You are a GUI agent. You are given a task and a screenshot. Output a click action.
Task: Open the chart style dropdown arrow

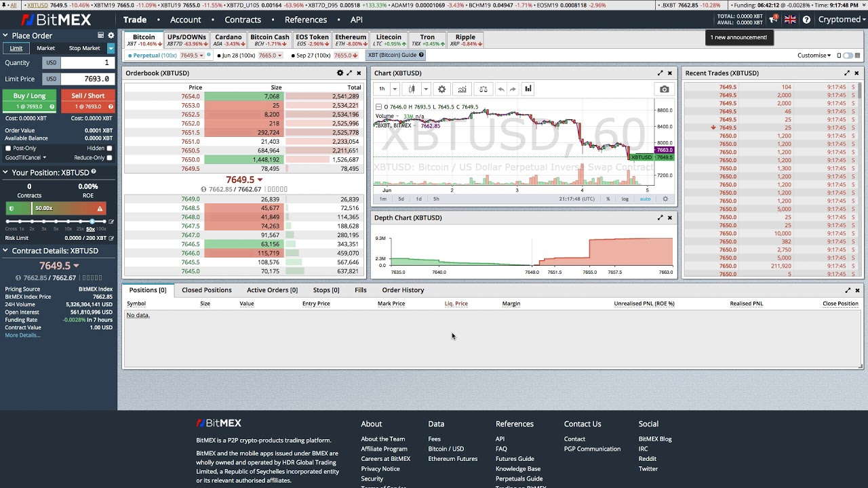426,89
